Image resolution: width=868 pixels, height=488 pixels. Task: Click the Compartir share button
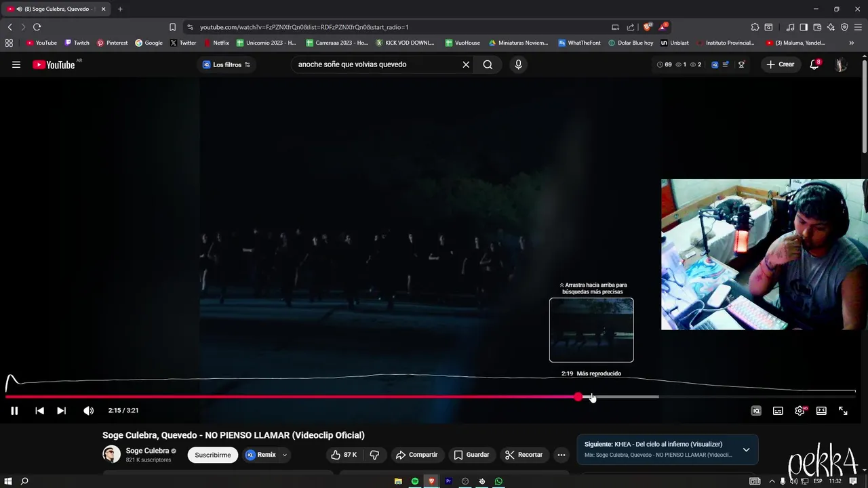(x=416, y=455)
